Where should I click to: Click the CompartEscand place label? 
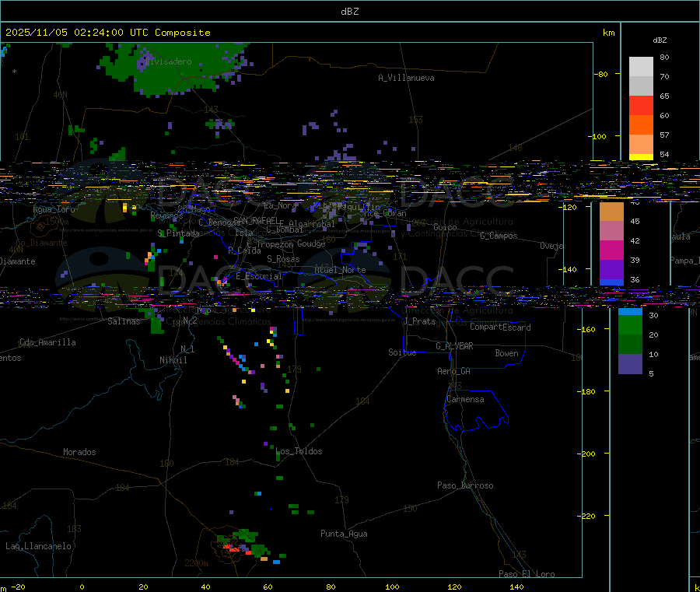(x=500, y=328)
